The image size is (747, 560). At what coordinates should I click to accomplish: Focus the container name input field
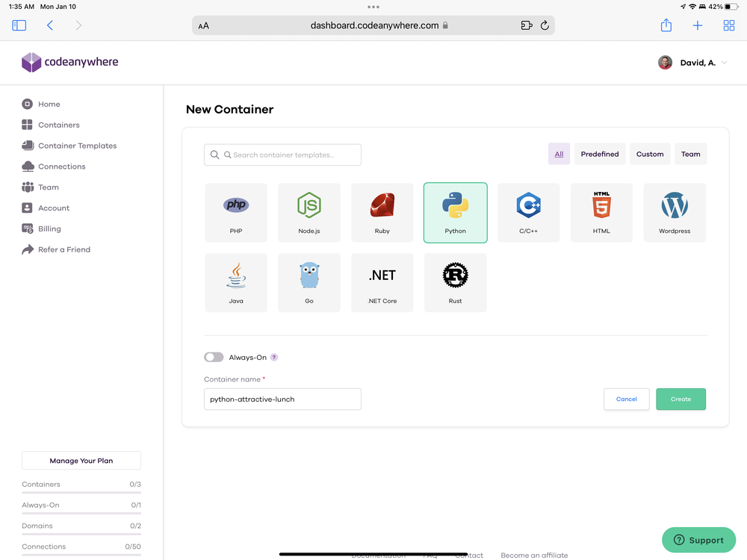[x=282, y=399]
